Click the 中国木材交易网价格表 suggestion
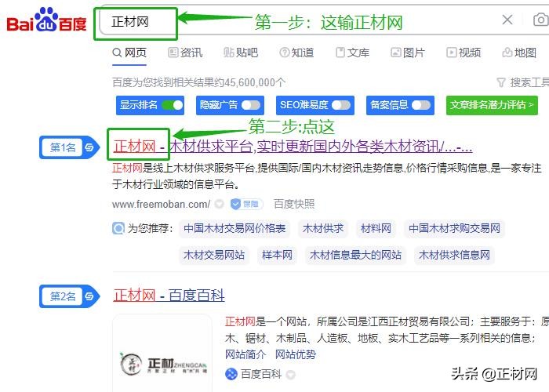Image resolution: width=549 pixels, height=392 pixels. tap(235, 229)
